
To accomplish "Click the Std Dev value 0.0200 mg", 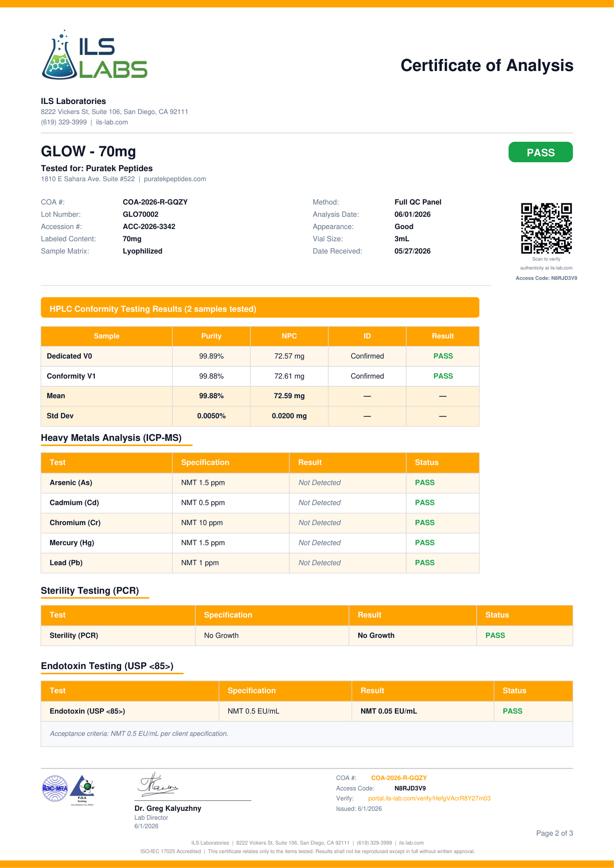I will (x=289, y=416).
